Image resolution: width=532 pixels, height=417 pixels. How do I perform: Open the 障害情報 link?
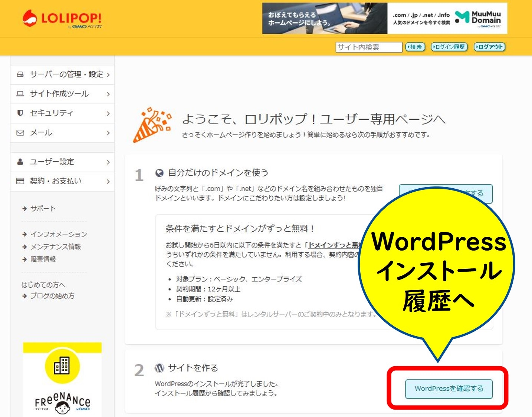coord(43,259)
